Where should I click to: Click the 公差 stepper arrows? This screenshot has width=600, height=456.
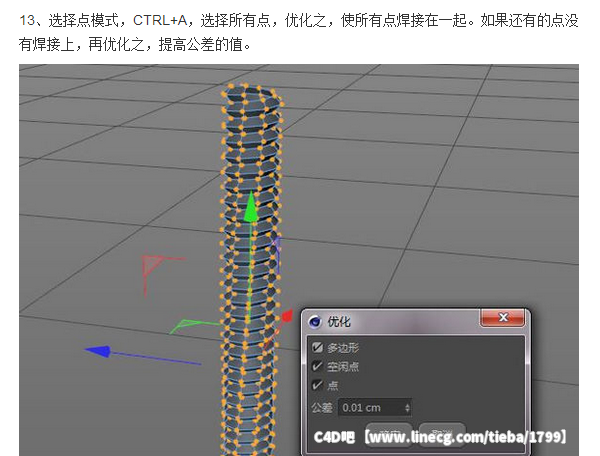406,408
